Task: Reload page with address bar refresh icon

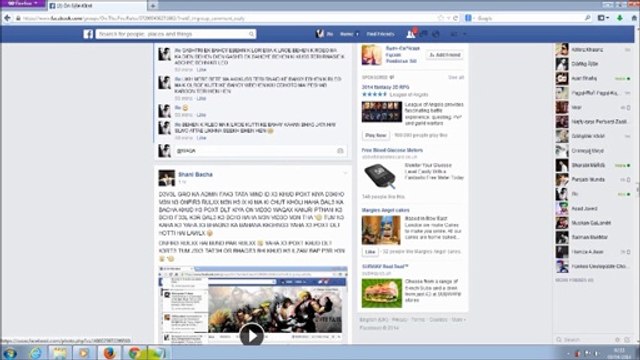Action: 456,18
